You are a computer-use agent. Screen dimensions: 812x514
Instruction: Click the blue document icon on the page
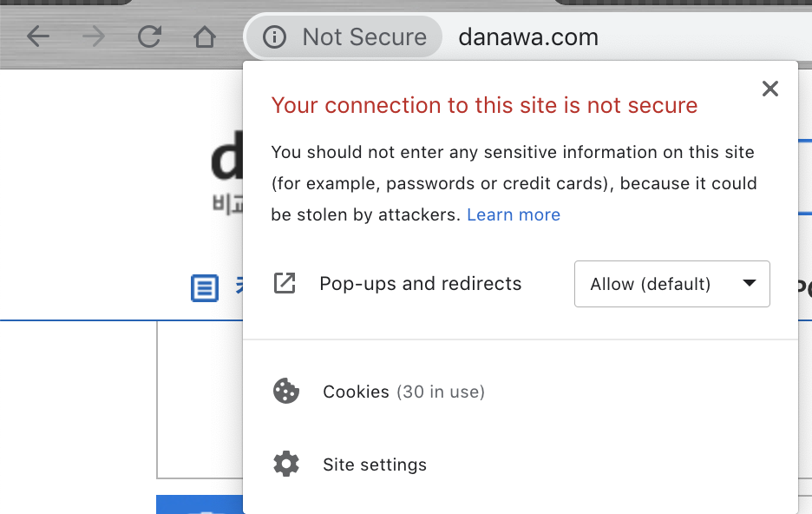(x=205, y=287)
